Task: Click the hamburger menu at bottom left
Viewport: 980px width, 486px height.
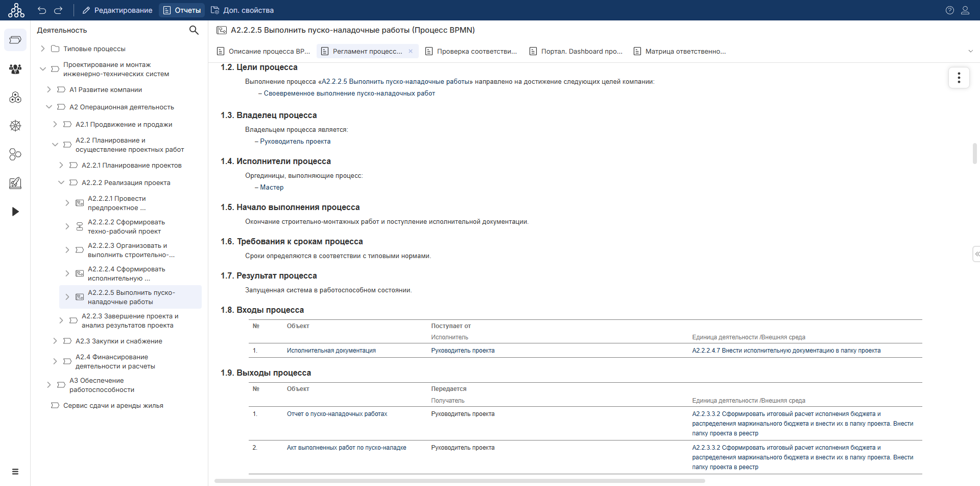Action: (15, 471)
